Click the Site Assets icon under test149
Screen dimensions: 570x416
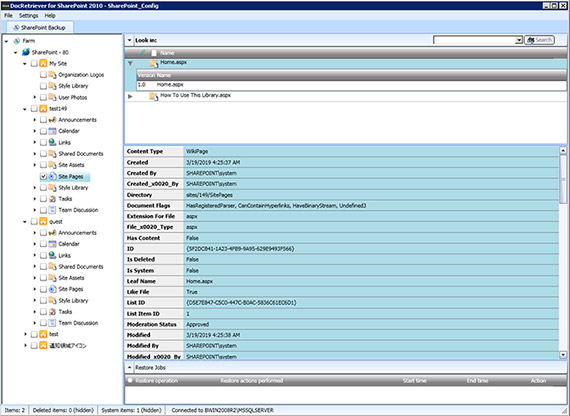tap(52, 165)
